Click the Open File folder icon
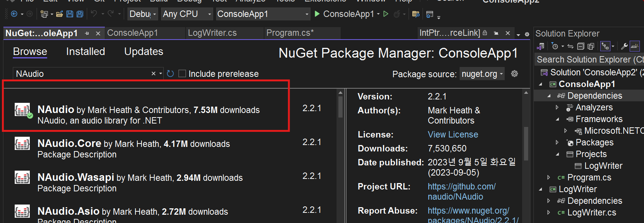This screenshot has height=223, width=644. (x=60, y=14)
